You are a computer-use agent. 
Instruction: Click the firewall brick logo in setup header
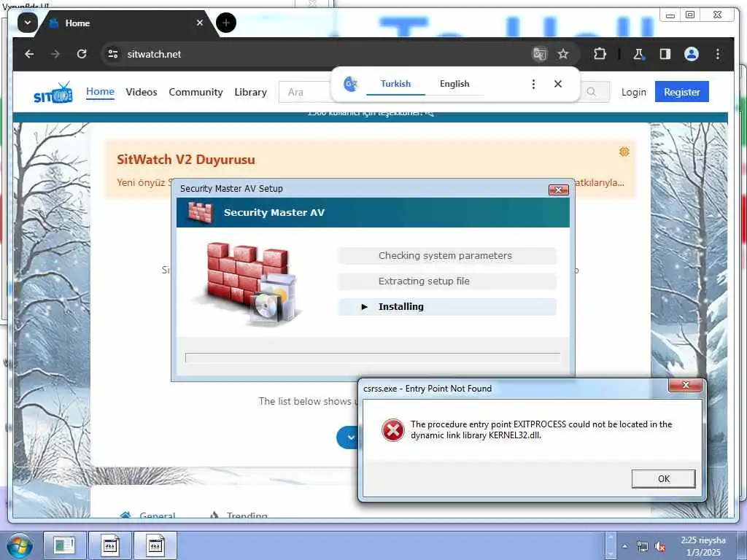(x=200, y=212)
